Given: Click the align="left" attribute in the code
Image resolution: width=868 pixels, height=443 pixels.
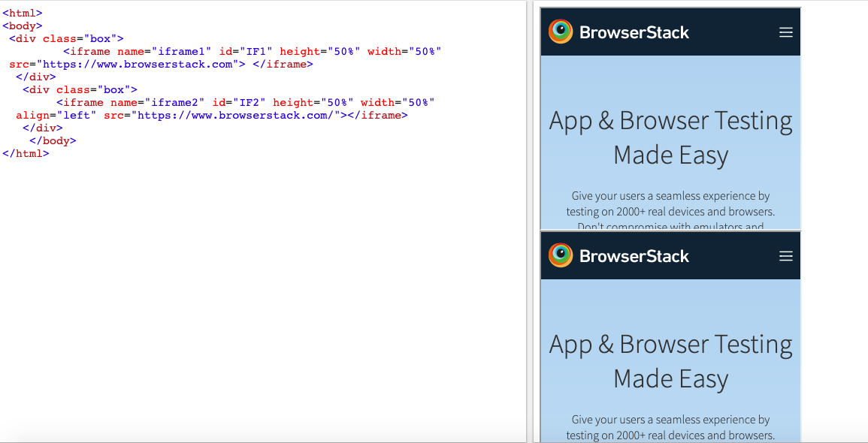Looking at the screenshot, I should pyautogui.click(x=56, y=115).
